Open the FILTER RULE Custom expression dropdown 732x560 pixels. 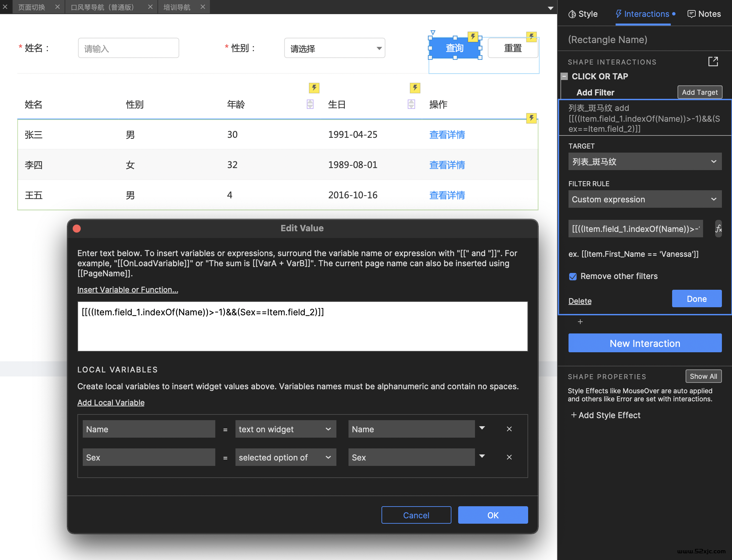(x=645, y=199)
